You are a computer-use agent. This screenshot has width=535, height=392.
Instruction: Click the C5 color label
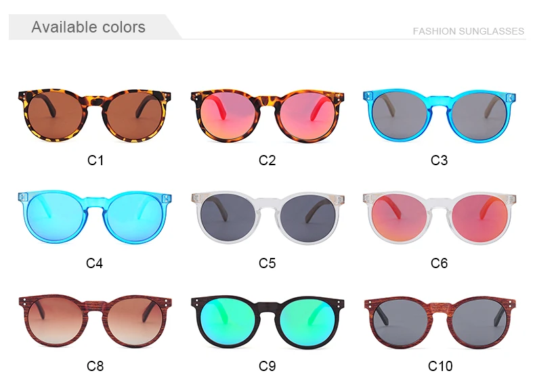(x=267, y=263)
